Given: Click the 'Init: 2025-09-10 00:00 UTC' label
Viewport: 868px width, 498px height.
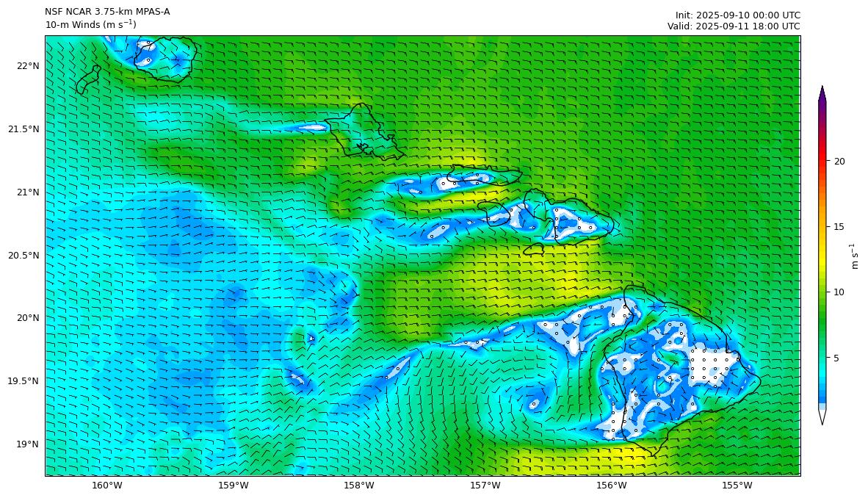Looking at the screenshot, I should pos(737,15).
